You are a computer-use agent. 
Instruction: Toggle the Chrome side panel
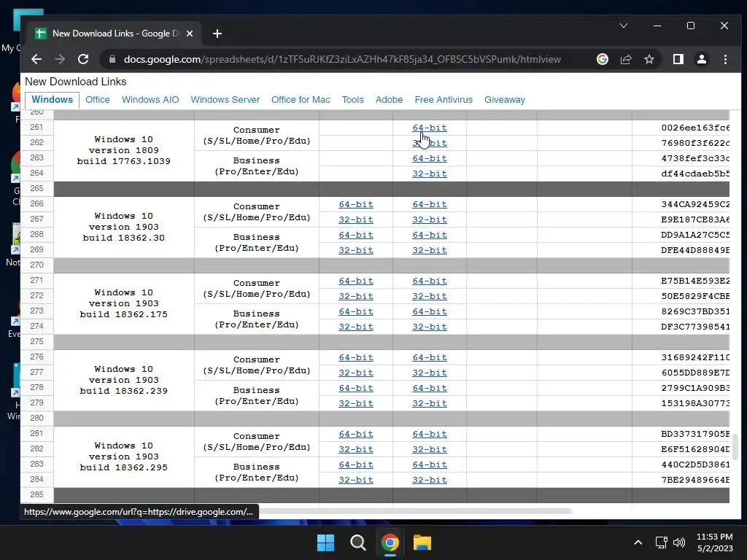pos(678,59)
